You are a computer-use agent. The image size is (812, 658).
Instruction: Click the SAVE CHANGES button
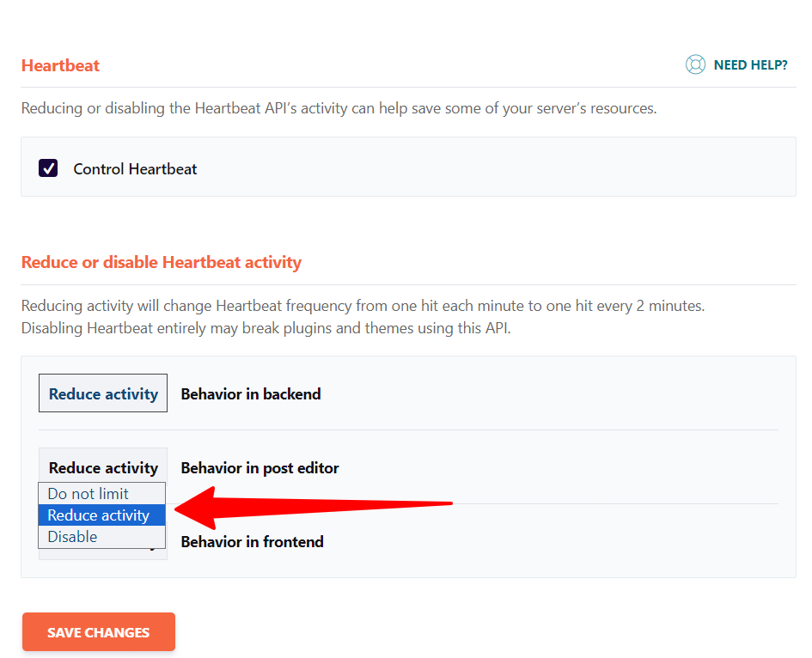98,631
